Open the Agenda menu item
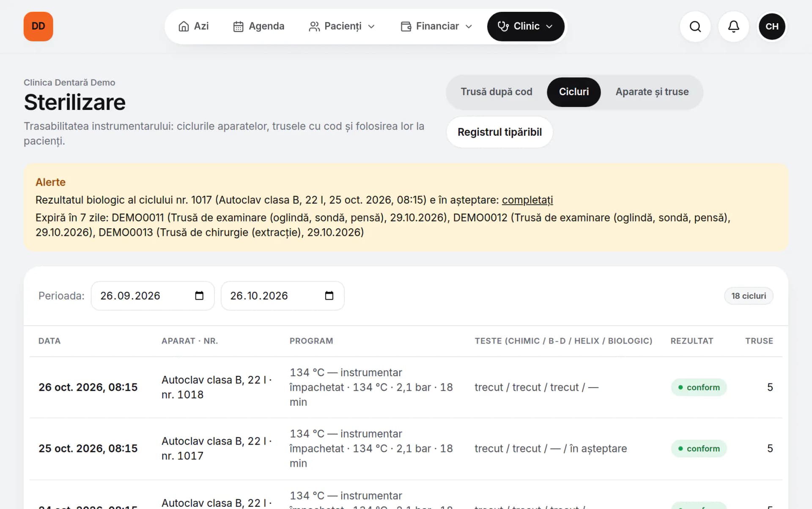This screenshot has height=509, width=812. (x=259, y=26)
